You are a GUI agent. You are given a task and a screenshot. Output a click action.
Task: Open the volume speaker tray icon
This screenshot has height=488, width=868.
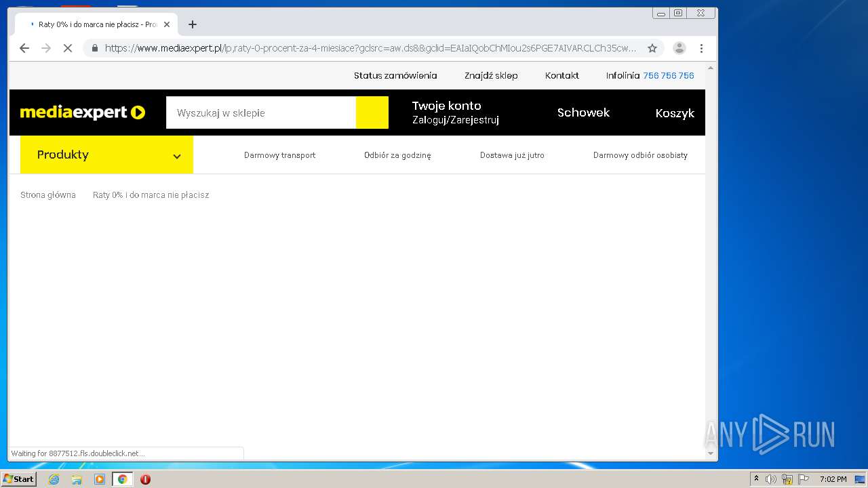coord(771,479)
